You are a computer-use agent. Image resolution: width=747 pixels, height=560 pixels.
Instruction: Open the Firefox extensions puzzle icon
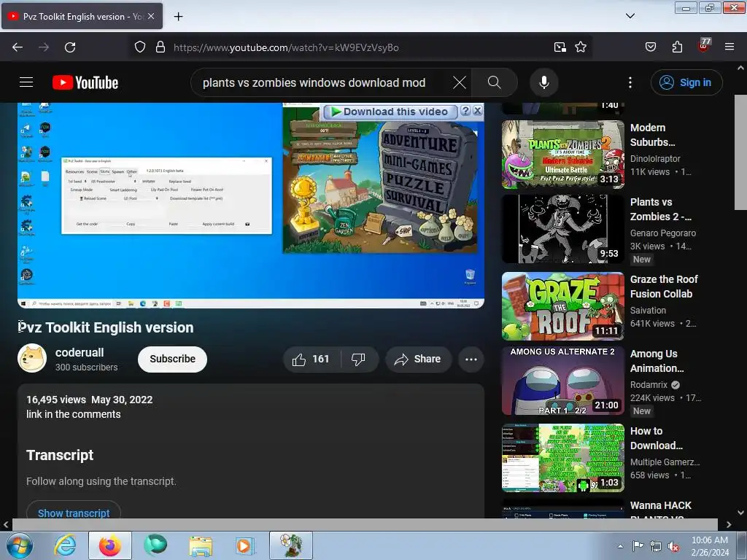(x=677, y=47)
